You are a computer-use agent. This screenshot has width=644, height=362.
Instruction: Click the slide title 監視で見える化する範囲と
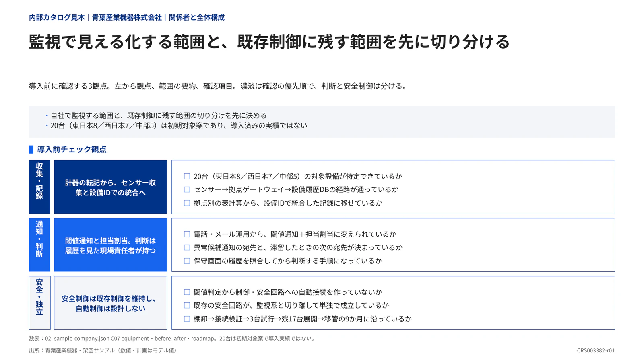click(x=269, y=41)
